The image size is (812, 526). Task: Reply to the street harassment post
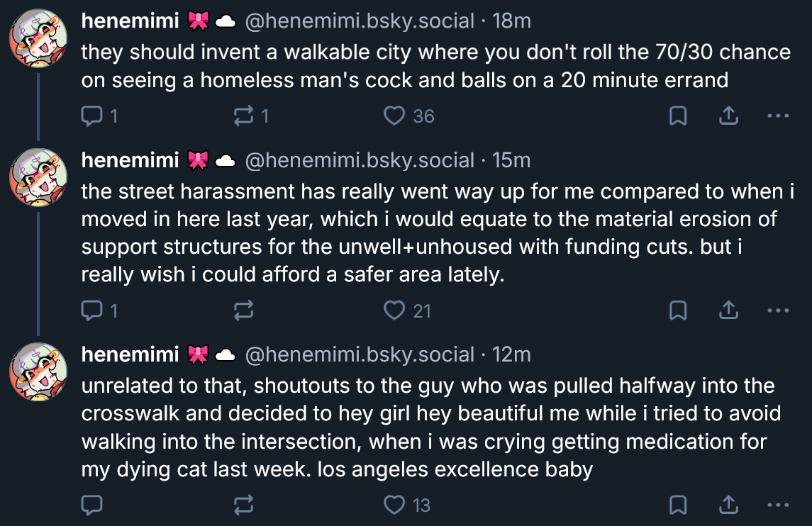[92, 310]
